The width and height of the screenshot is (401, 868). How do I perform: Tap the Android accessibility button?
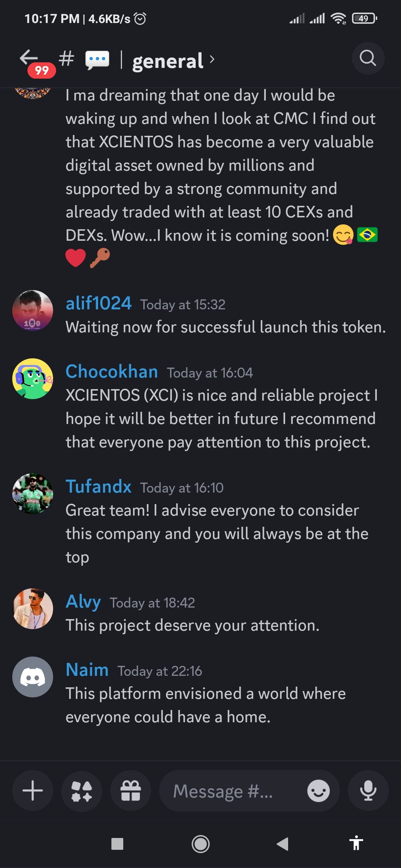click(356, 844)
